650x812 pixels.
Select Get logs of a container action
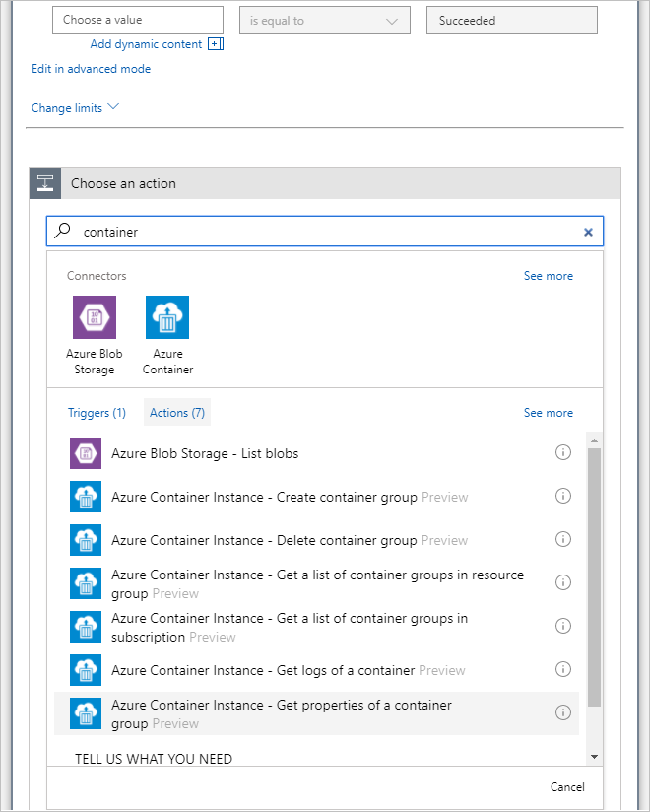(x=316, y=670)
